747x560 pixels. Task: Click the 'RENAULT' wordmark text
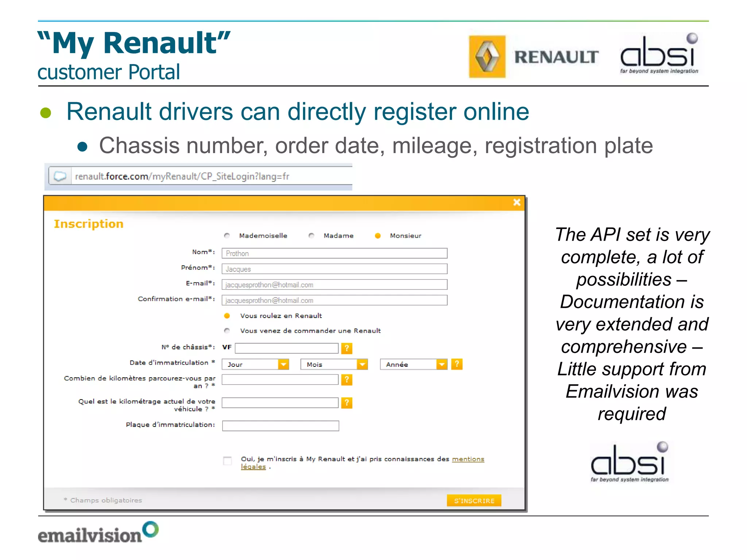(x=556, y=57)
